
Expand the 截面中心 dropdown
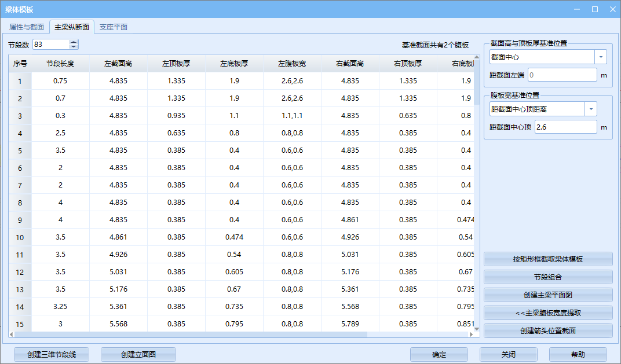click(x=601, y=57)
